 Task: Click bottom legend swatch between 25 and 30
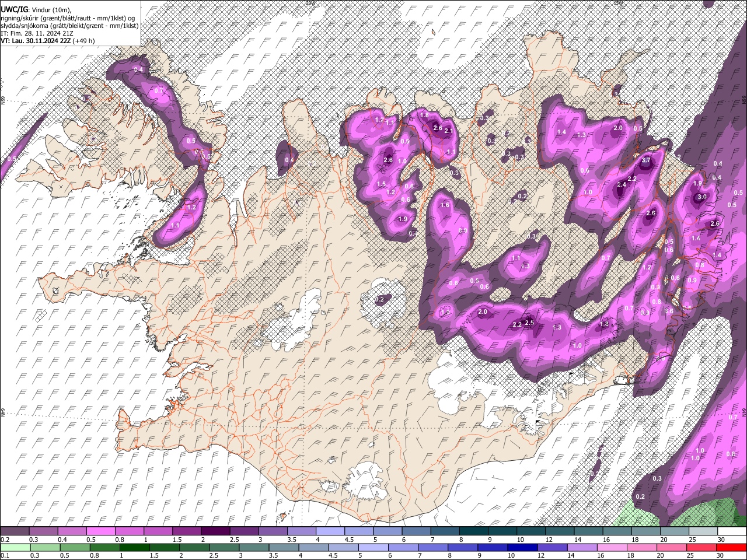[x=702, y=547]
